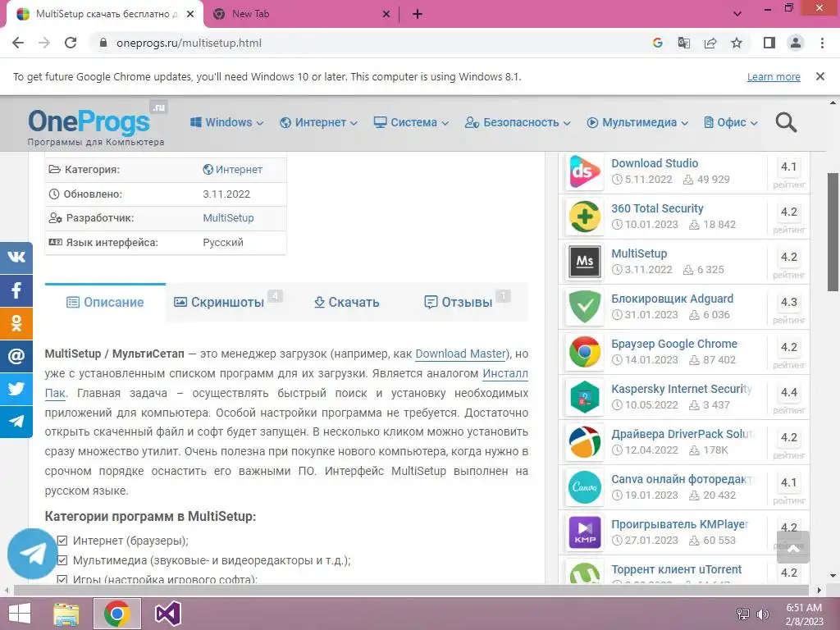The width and height of the screenshot is (840, 630).
Task: Click the Canva app icon
Action: click(x=584, y=487)
